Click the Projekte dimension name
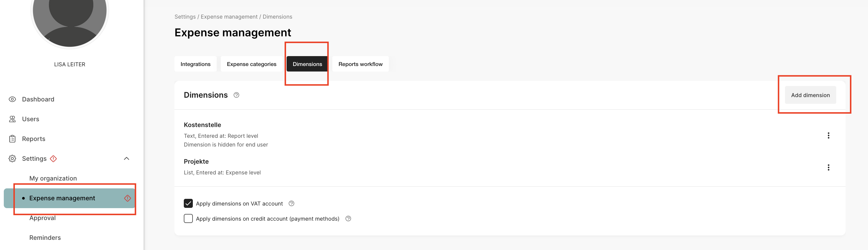Image resolution: width=868 pixels, height=250 pixels. pos(196,162)
